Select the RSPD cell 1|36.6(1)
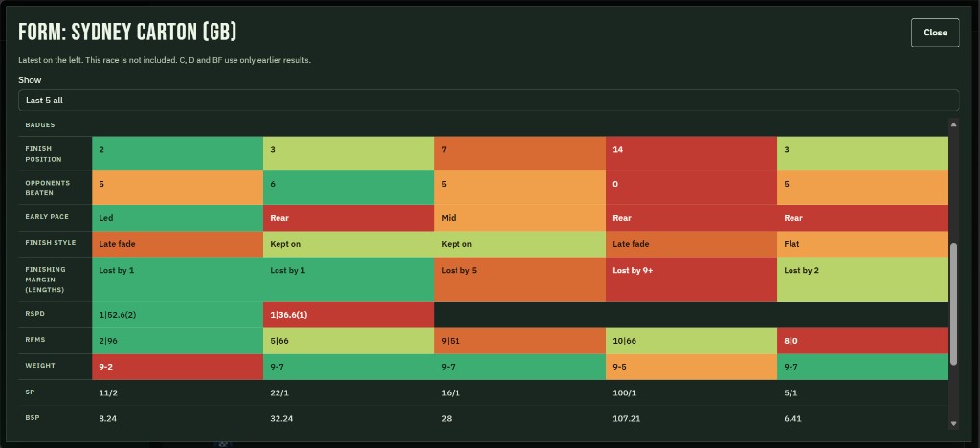Image resolution: width=980 pixels, height=448 pixels. pyautogui.click(x=348, y=315)
